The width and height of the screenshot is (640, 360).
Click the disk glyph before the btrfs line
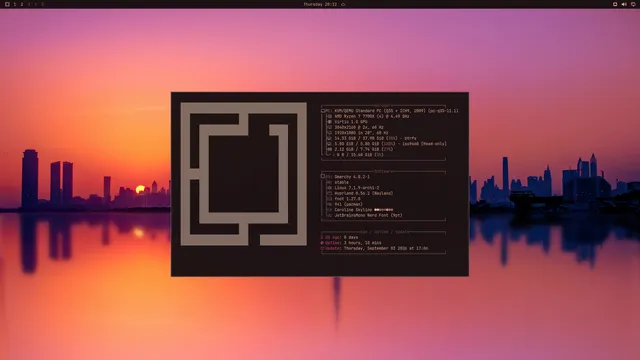coord(329,138)
